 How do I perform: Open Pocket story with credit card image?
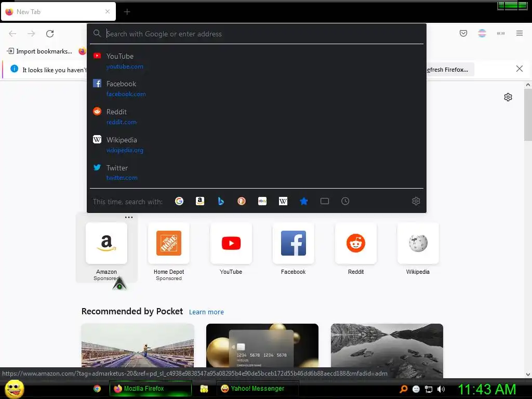click(262, 345)
